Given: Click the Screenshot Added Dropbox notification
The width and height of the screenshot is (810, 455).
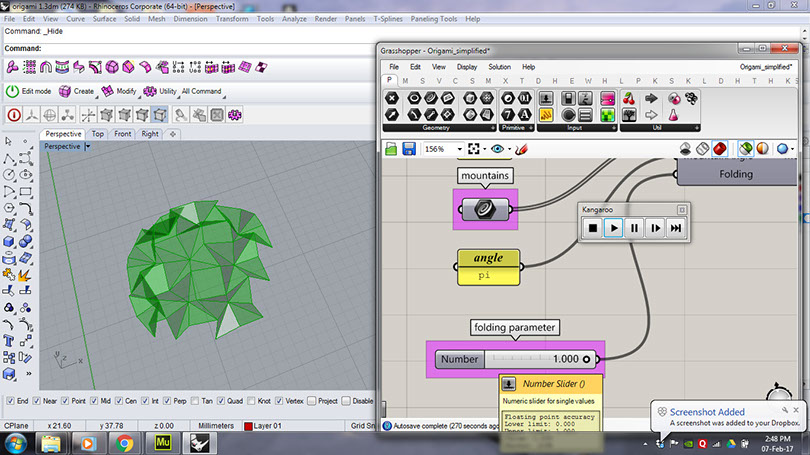Looking at the screenshot, I should tap(728, 417).
